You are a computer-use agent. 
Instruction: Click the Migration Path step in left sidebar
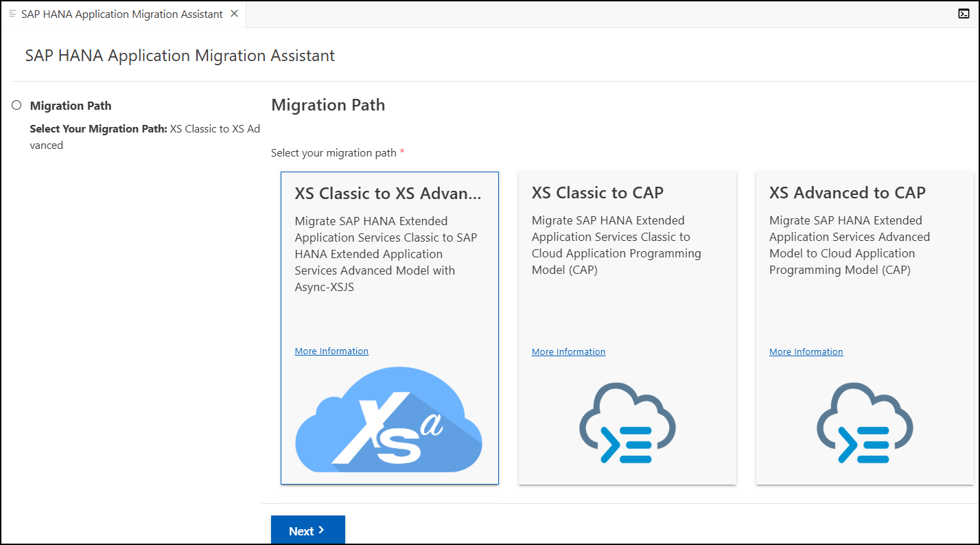[71, 106]
